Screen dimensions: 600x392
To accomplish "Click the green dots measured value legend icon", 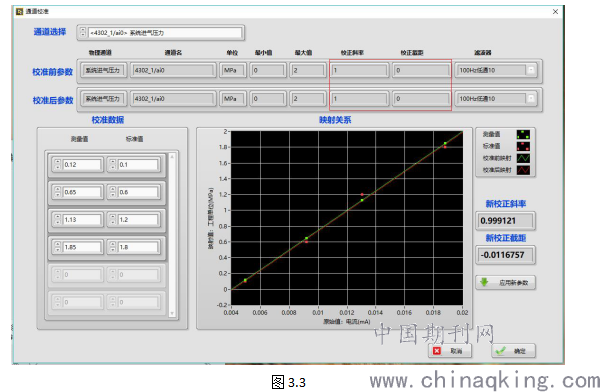I will click(523, 134).
